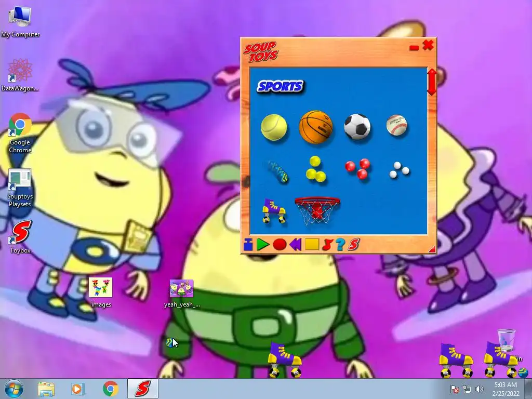Pick the basketball hoop toy
The height and width of the screenshot is (399, 532).
317,211
